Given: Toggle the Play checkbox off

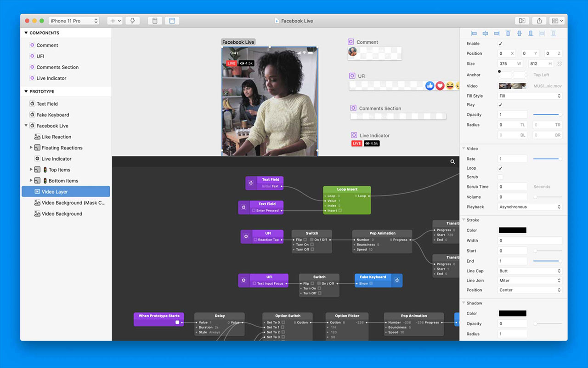Looking at the screenshot, I should tap(500, 104).
